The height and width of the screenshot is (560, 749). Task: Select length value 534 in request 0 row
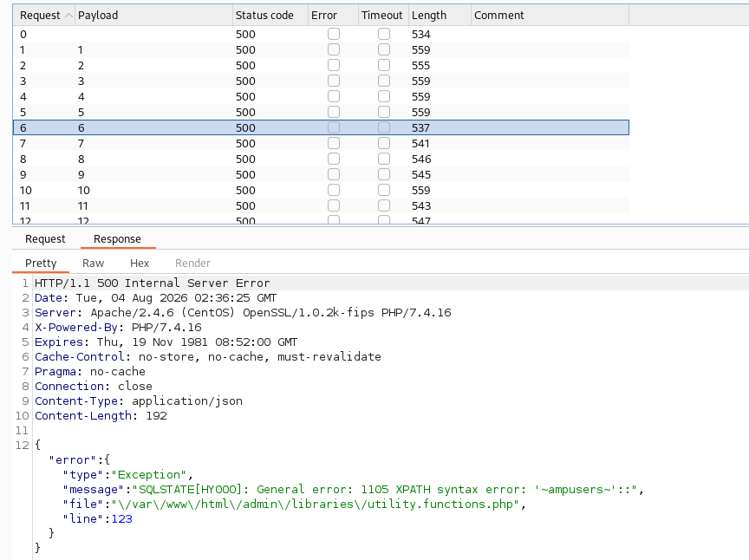pyautogui.click(x=420, y=35)
